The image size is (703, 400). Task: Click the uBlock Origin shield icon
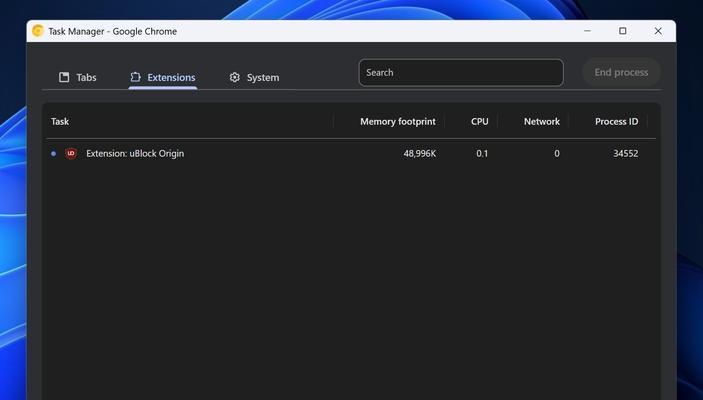click(x=71, y=153)
